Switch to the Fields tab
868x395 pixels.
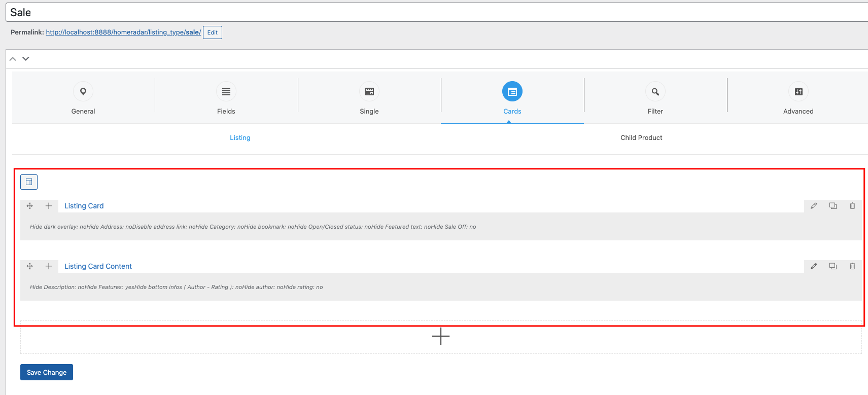click(x=226, y=98)
